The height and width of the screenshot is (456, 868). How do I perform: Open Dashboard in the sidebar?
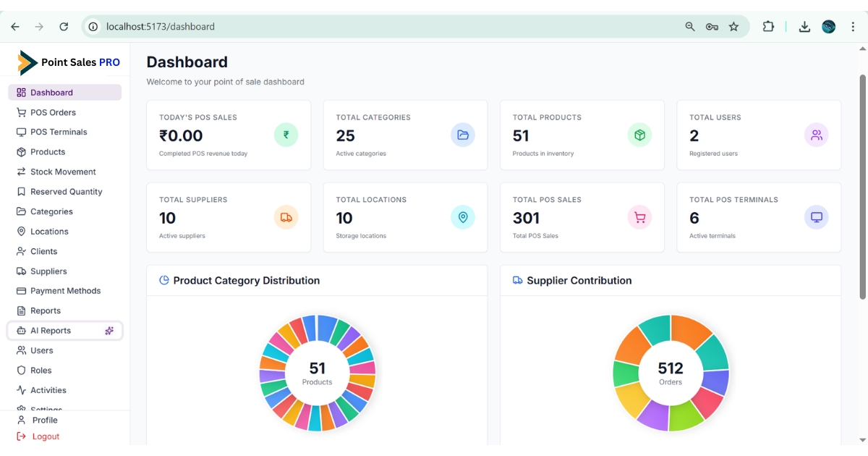pos(64,93)
